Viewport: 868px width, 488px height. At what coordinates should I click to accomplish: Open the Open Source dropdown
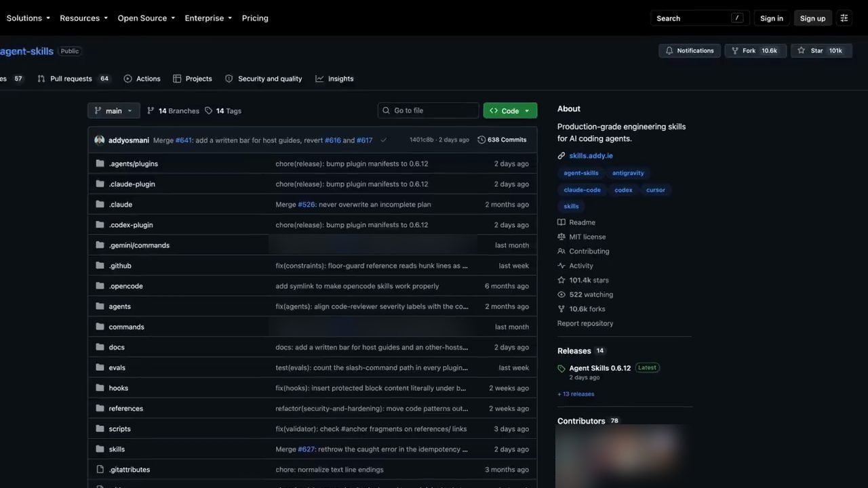146,18
